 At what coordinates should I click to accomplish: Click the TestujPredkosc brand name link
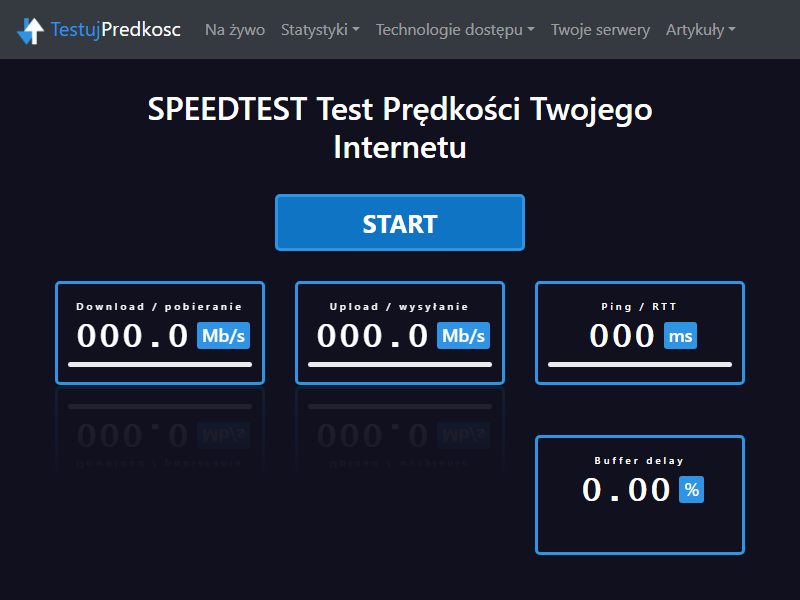(116, 30)
